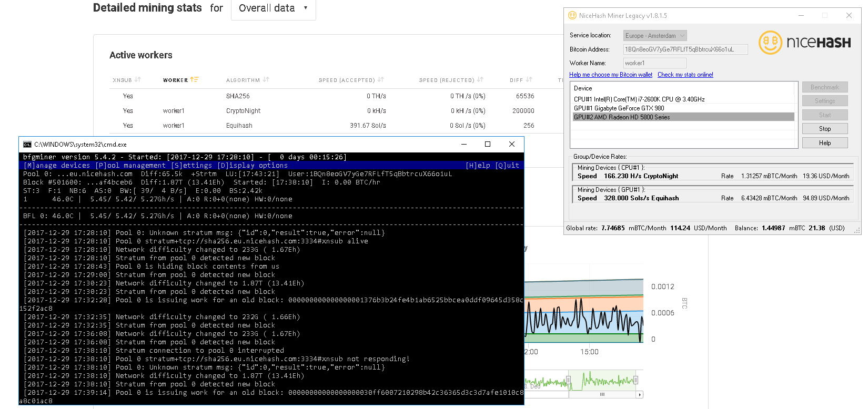Click NiceHash Miner Legacy title bar icon
The image size is (868, 409).
[572, 16]
